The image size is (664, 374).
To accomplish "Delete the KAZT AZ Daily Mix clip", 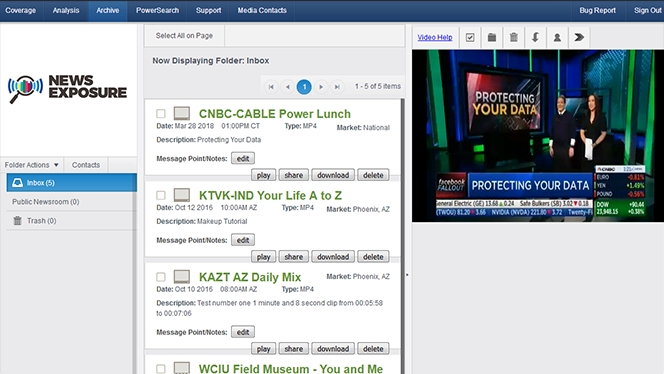I will pos(373,349).
